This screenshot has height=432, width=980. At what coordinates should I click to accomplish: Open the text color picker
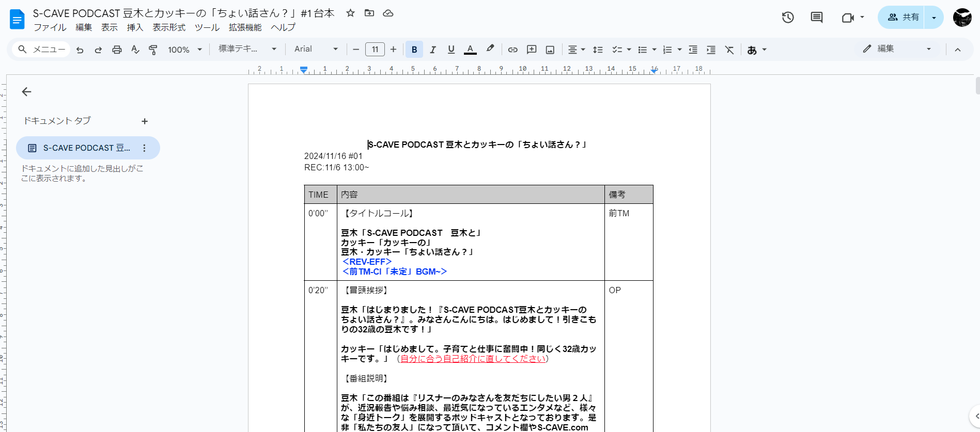tap(470, 50)
